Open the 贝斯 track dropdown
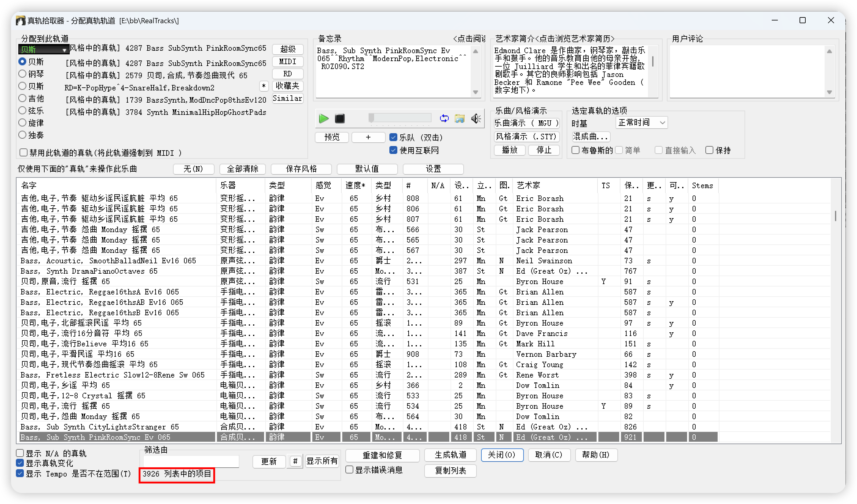The image size is (857, 504). click(43, 49)
